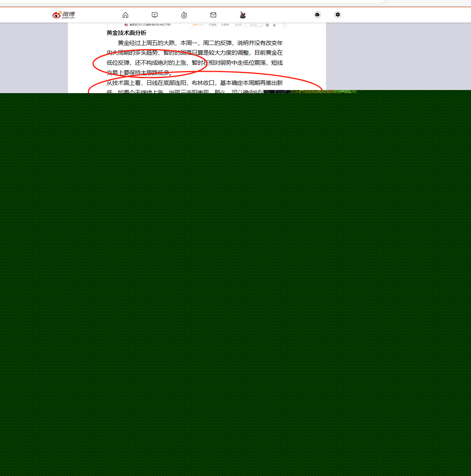Open the settings gear icon
Screen dimensions: 471x476
pyautogui.click(x=338, y=15)
